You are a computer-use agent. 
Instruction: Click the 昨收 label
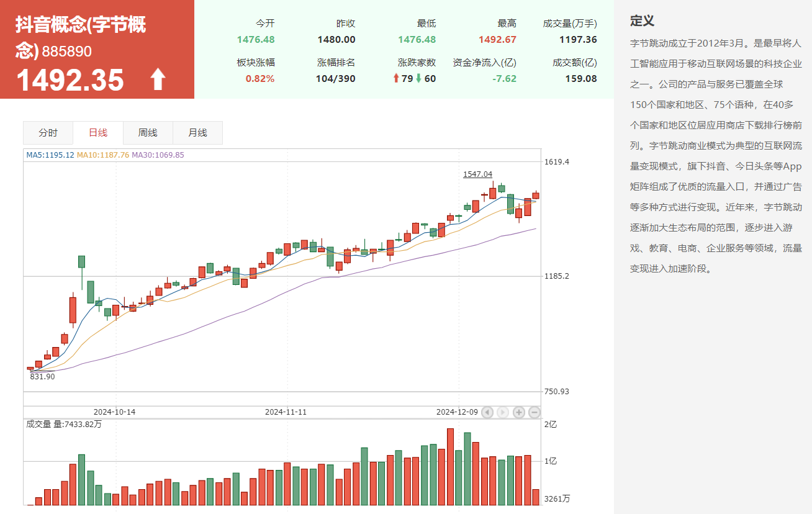346,24
